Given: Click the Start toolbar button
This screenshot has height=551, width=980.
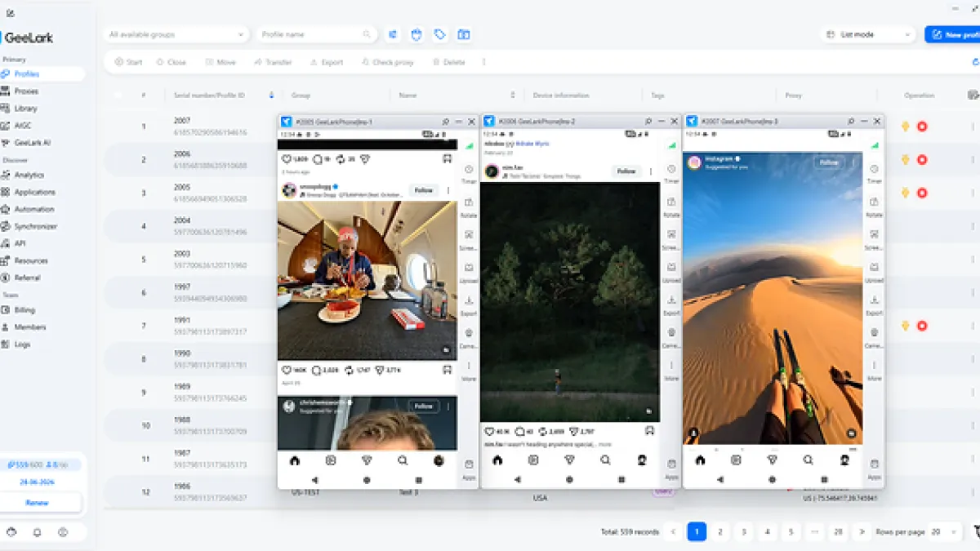Looking at the screenshot, I should (x=128, y=62).
